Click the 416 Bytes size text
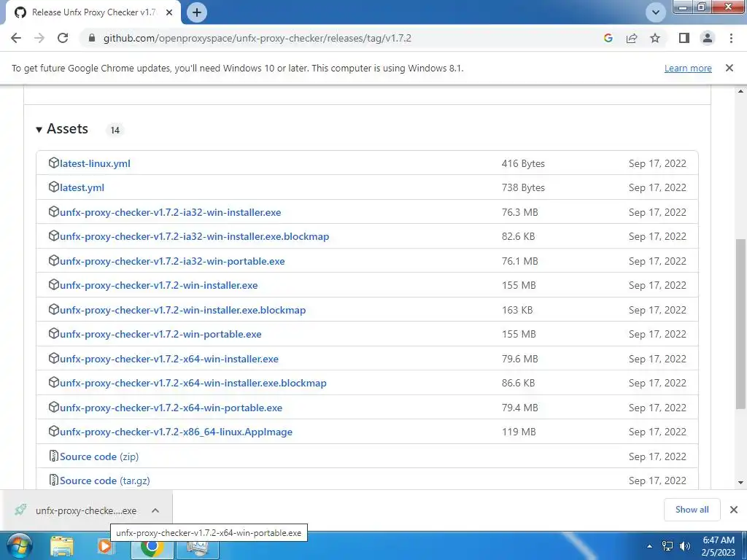 point(523,163)
